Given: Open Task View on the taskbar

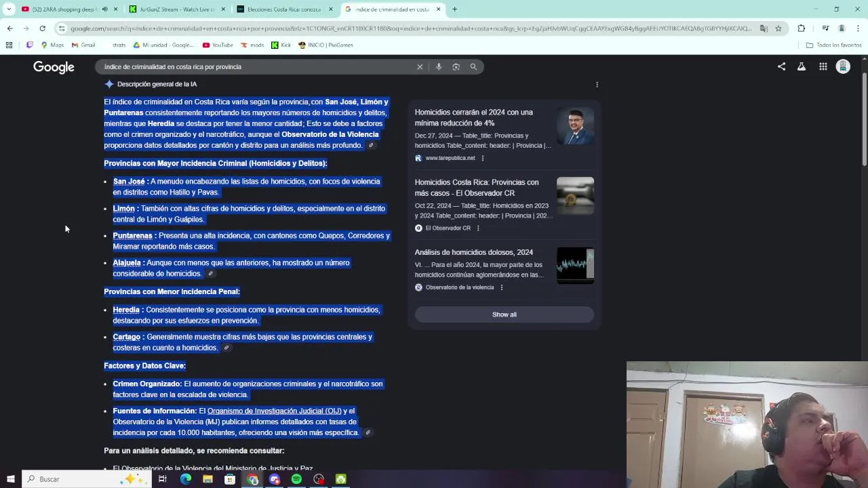Looking at the screenshot, I should (x=163, y=479).
